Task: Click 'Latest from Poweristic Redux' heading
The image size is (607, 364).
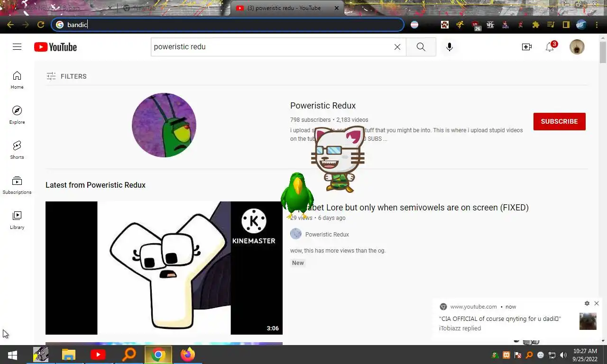Action: [x=95, y=185]
